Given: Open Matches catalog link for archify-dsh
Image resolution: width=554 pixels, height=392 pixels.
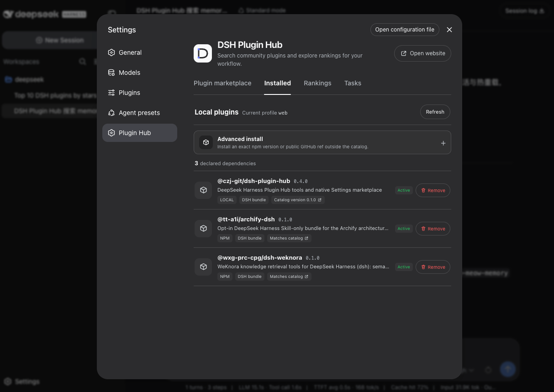Looking at the screenshot, I should click(x=289, y=238).
